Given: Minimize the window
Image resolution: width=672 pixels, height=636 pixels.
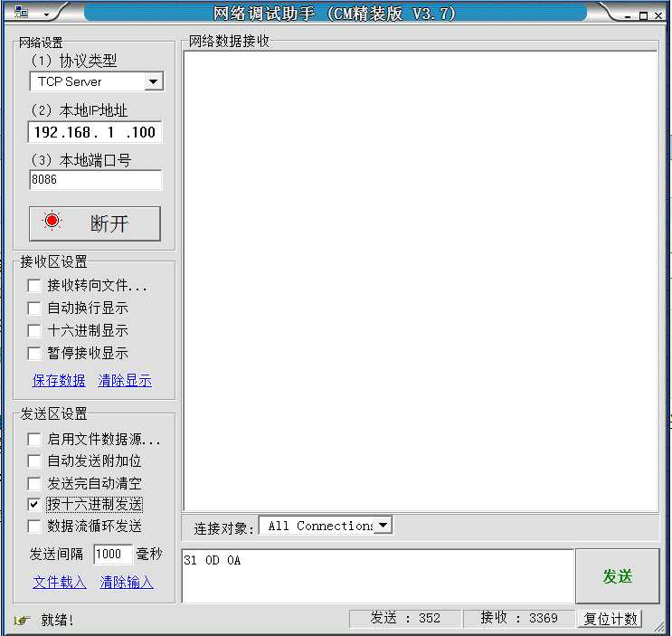Looking at the screenshot, I should [629, 16].
